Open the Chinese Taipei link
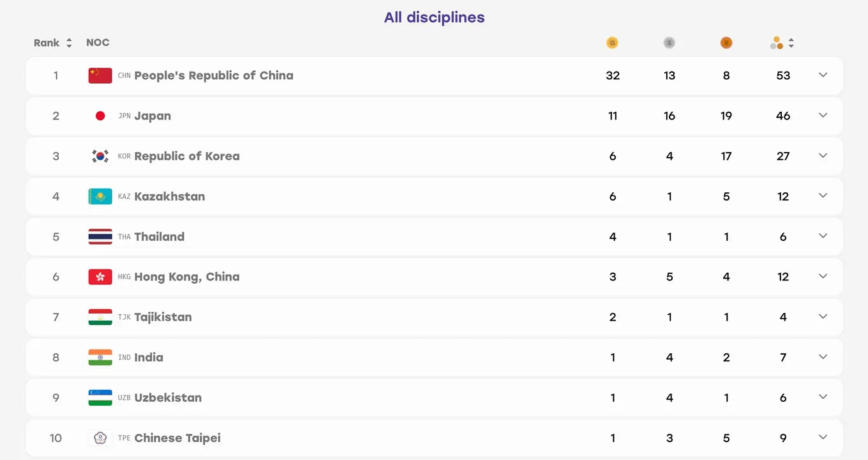Viewport: 868px width, 460px height. (177, 438)
